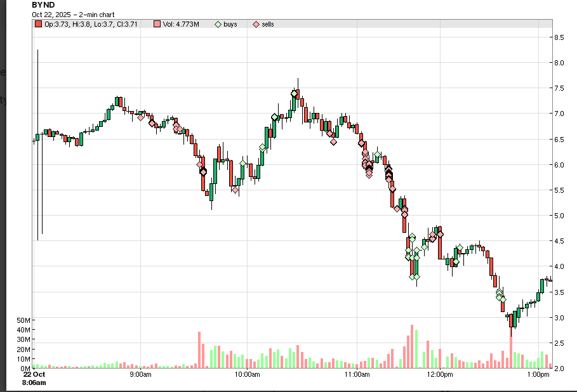Click the 2.0 price axis label

tap(559, 369)
